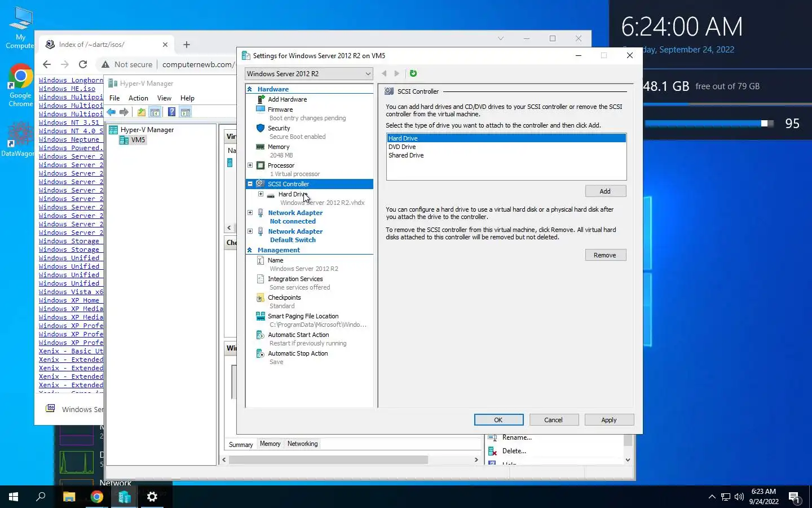Expand the Hard Drive tree node
812x508 pixels.
[261, 194]
